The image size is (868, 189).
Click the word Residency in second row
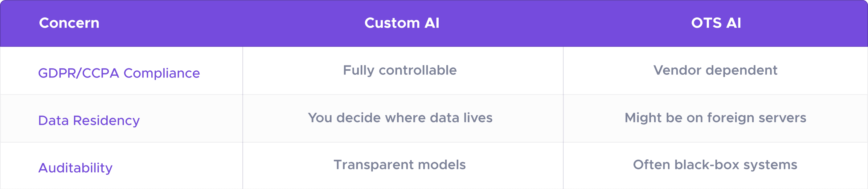pyautogui.click(x=106, y=121)
